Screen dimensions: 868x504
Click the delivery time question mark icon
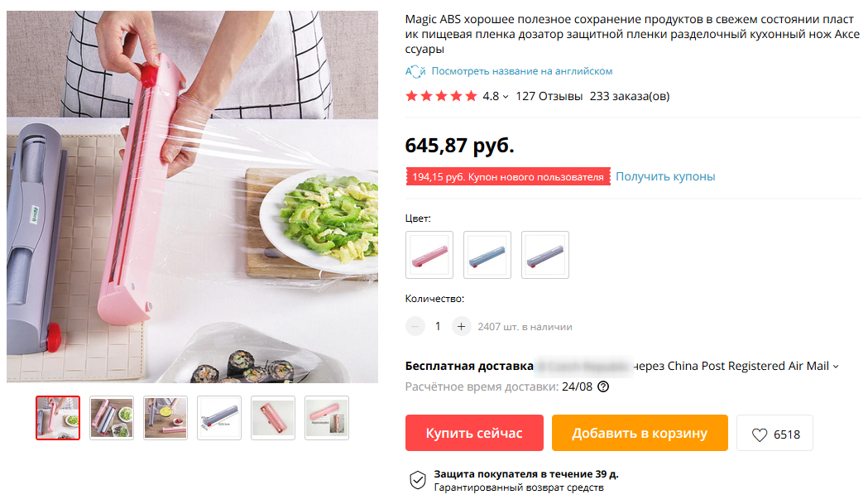point(603,386)
